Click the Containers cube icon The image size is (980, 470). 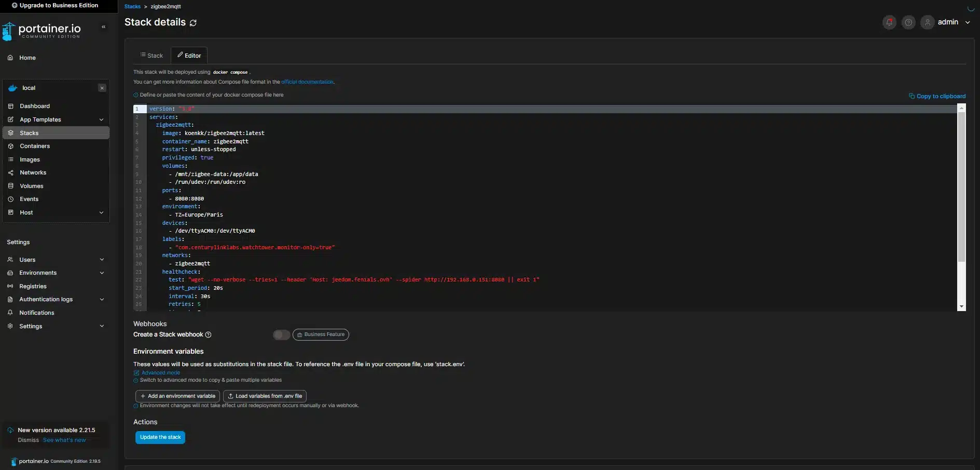(10, 146)
